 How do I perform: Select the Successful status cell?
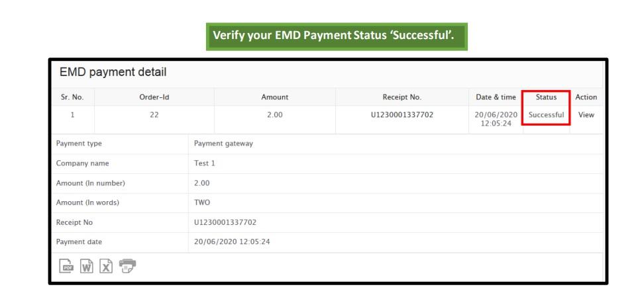pos(546,115)
